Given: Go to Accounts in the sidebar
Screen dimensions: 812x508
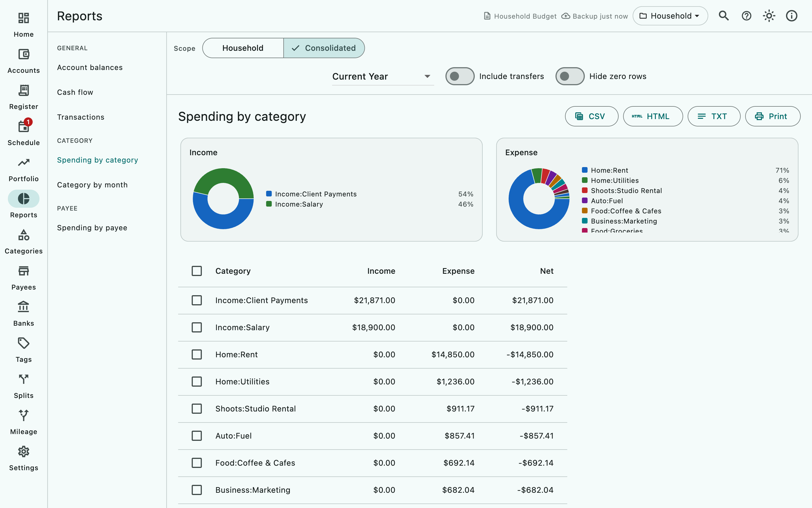Looking at the screenshot, I should point(23,61).
